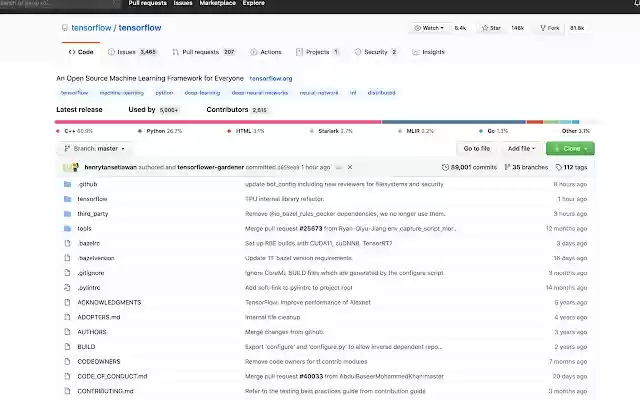Star the repository
This screenshot has height=400, width=640.
point(491,28)
